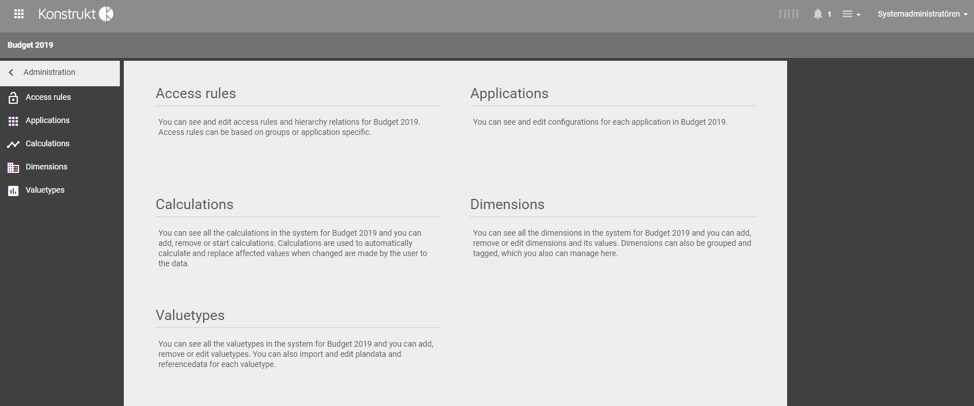Open the app launcher grid icon

[19, 14]
